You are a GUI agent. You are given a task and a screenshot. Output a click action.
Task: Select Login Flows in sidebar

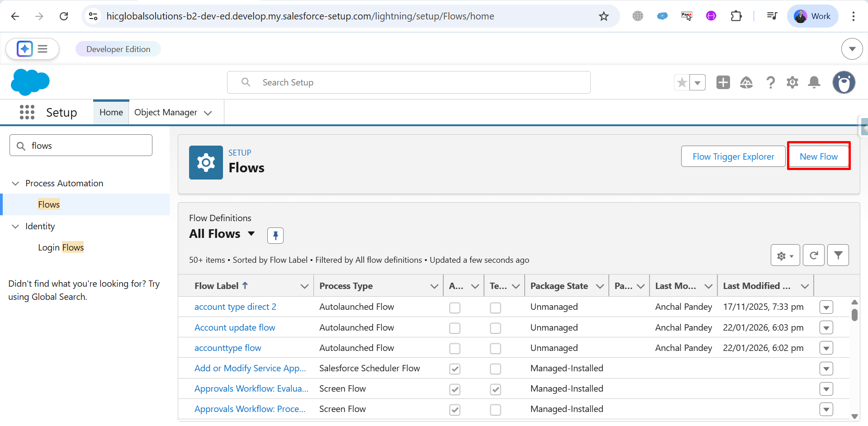61,247
